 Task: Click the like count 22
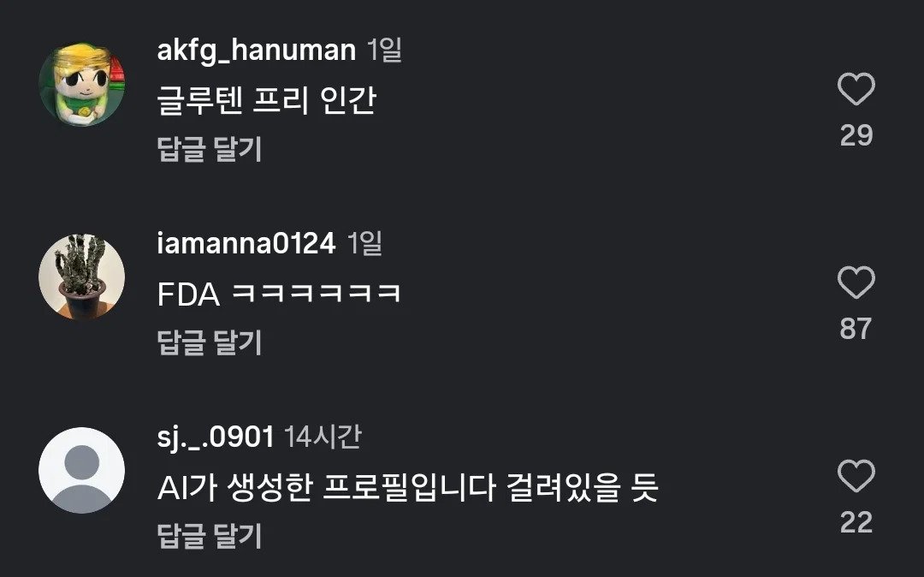pyautogui.click(x=856, y=523)
